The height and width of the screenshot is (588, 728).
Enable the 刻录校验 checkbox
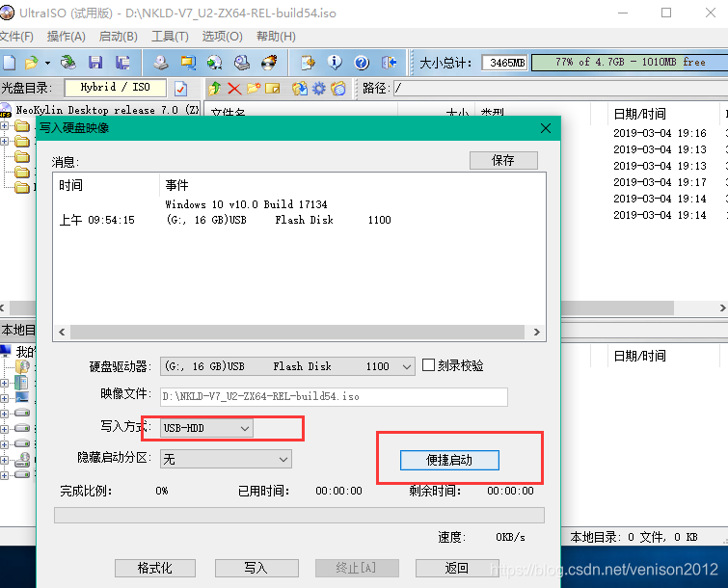[x=428, y=365]
